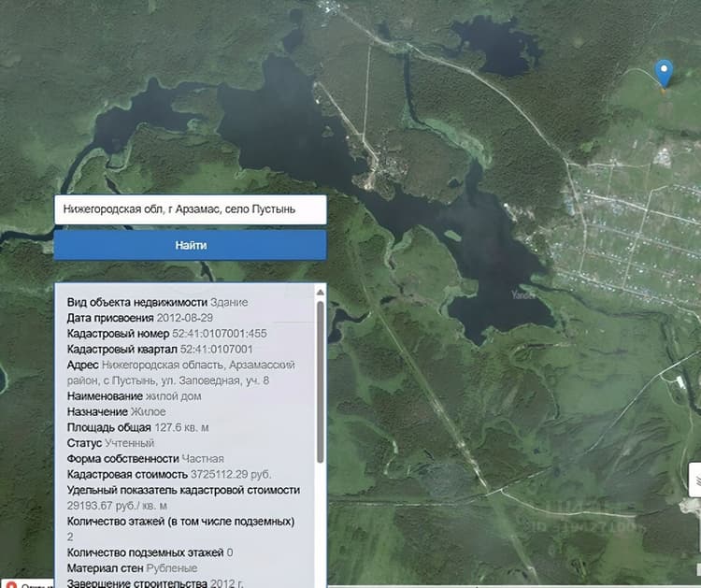Click the Площадь общая 127.6 кв. м line

click(137, 427)
